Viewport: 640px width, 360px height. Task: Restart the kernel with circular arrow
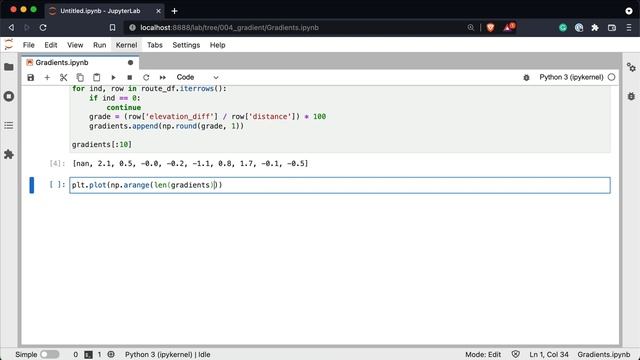click(x=146, y=78)
